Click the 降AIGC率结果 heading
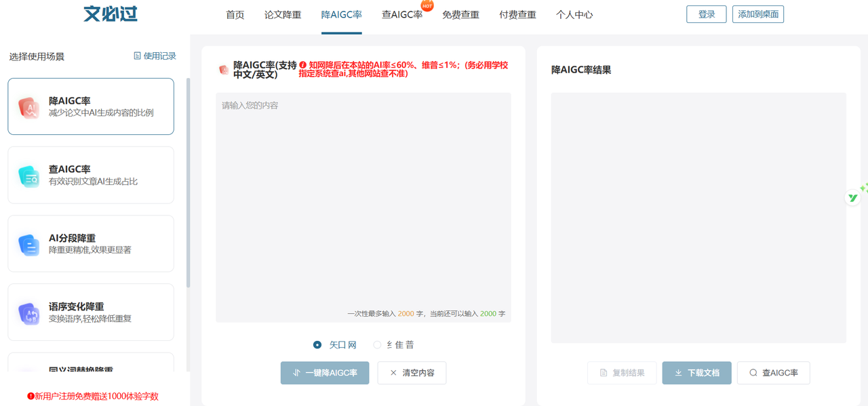Screen dimensions: 868x406 coord(581,70)
